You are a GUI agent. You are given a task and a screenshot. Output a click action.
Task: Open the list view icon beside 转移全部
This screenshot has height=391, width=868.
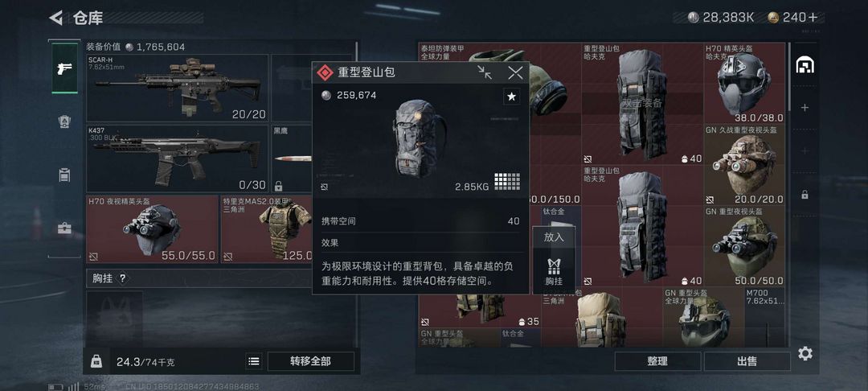point(254,361)
